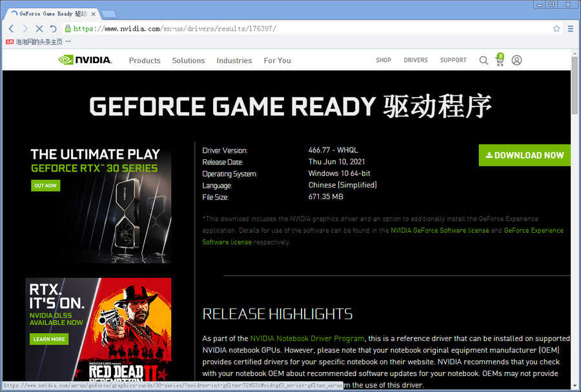This screenshot has height=392, width=581.
Task: Bookmark this page with the star icon
Action: pyautogui.click(x=556, y=28)
